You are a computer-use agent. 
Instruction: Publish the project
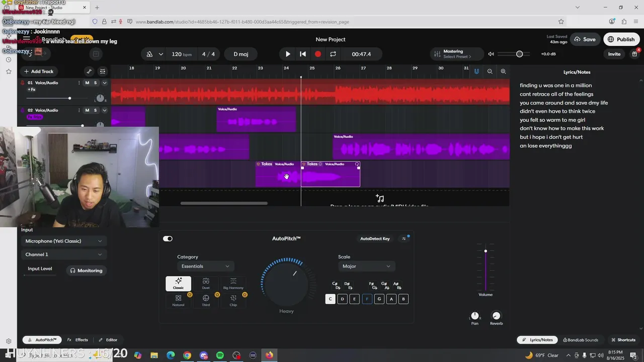pyautogui.click(x=621, y=39)
